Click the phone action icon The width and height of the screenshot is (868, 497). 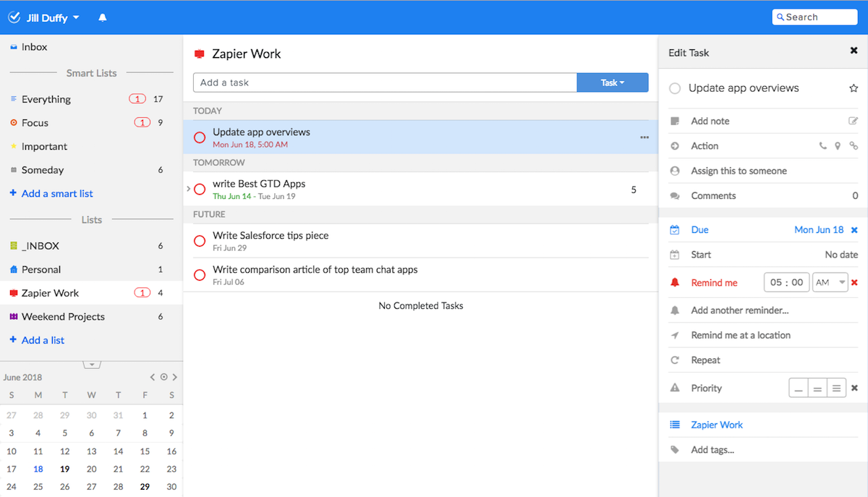tap(823, 145)
